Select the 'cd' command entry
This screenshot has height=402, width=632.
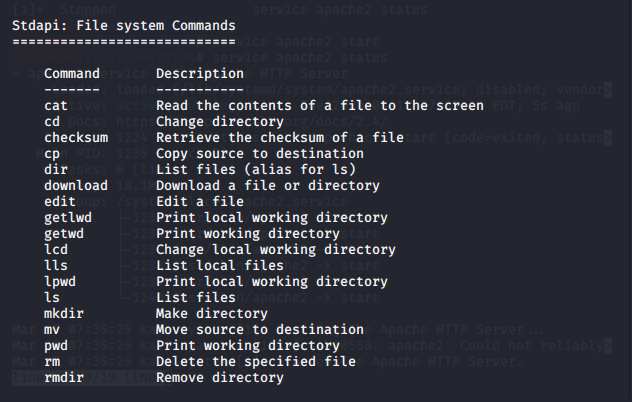pyautogui.click(x=52, y=121)
